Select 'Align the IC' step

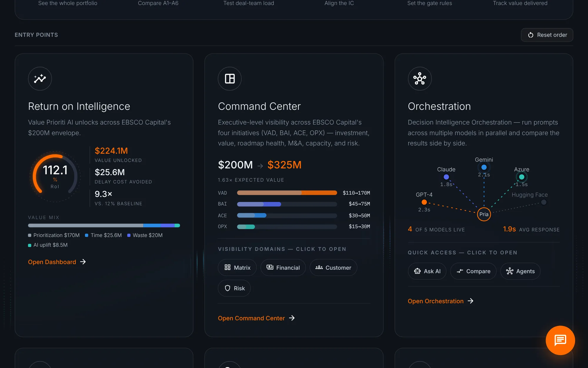coord(339,3)
